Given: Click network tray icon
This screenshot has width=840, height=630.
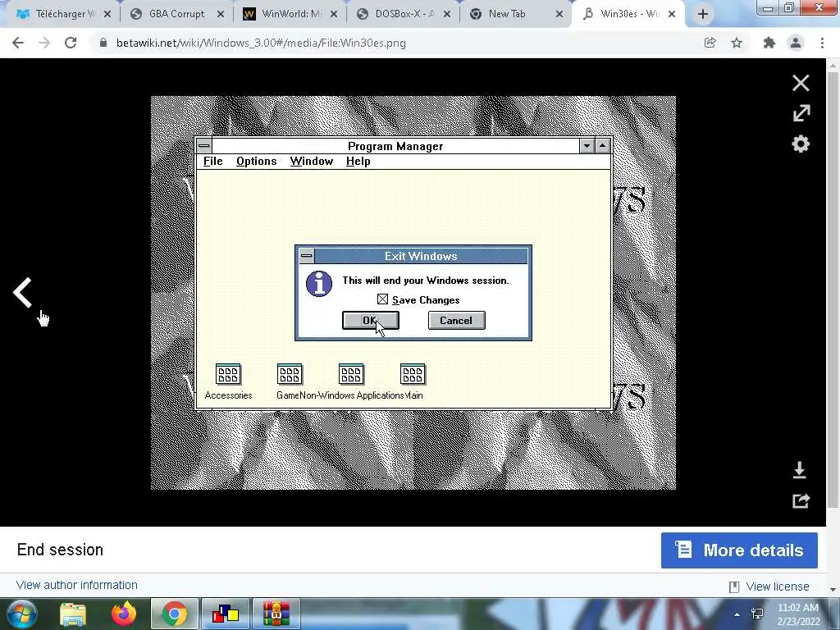Looking at the screenshot, I should coord(757,614).
